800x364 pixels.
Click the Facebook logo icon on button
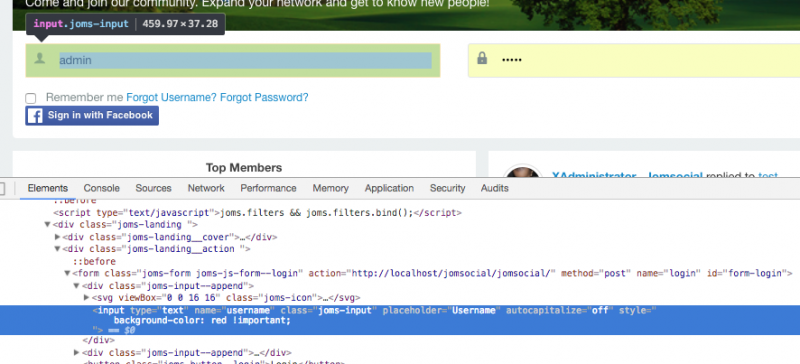[x=35, y=116]
